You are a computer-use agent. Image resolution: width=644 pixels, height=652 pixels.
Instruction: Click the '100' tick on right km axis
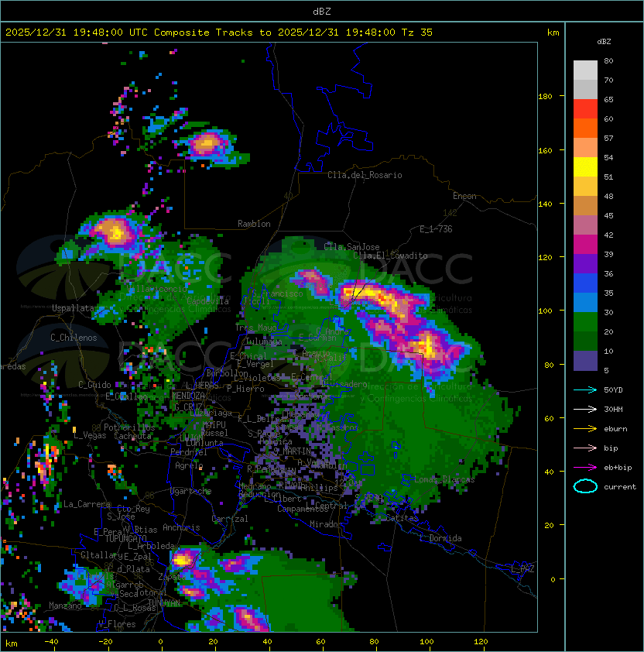(545, 311)
